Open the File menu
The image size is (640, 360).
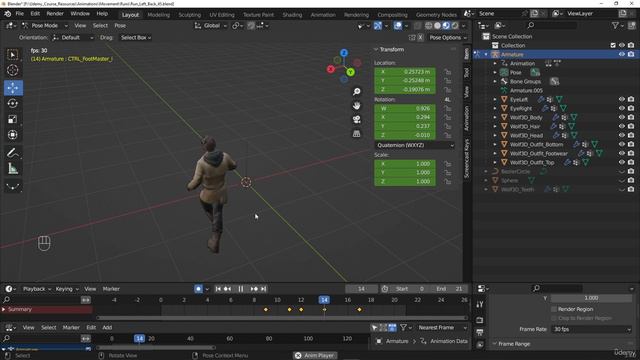tap(20, 14)
